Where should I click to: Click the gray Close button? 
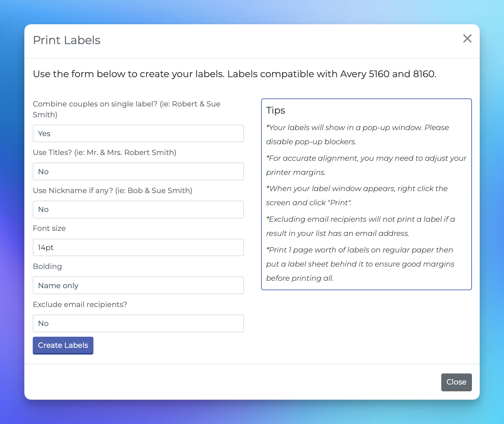tap(456, 382)
